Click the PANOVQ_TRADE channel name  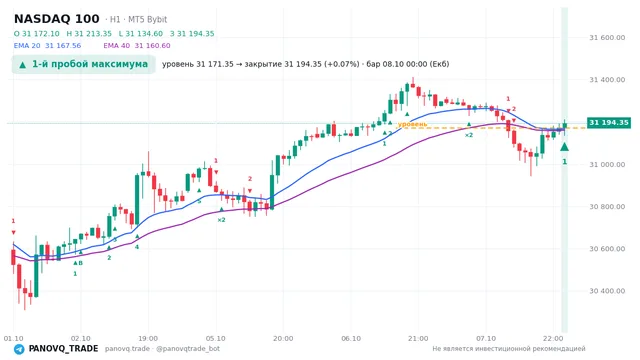coord(63,349)
